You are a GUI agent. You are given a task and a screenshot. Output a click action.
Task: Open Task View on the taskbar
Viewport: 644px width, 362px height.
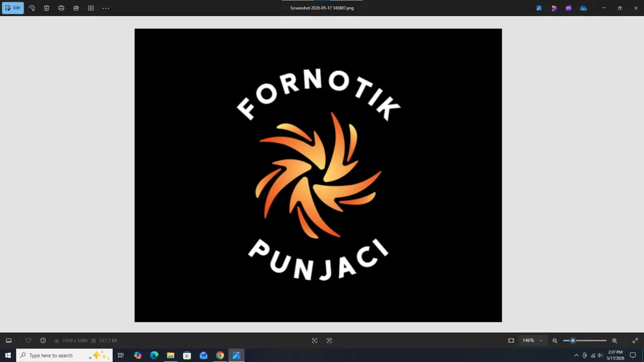point(121,355)
